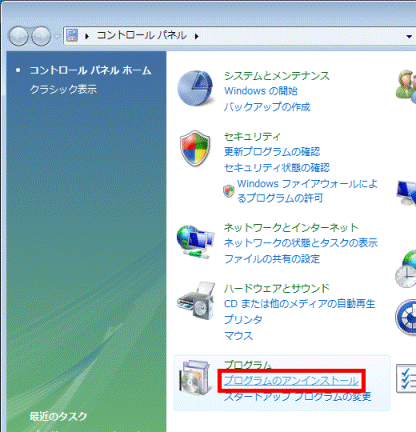Click バックアップの作成 link
The height and width of the screenshot is (432, 416).
click(x=267, y=107)
